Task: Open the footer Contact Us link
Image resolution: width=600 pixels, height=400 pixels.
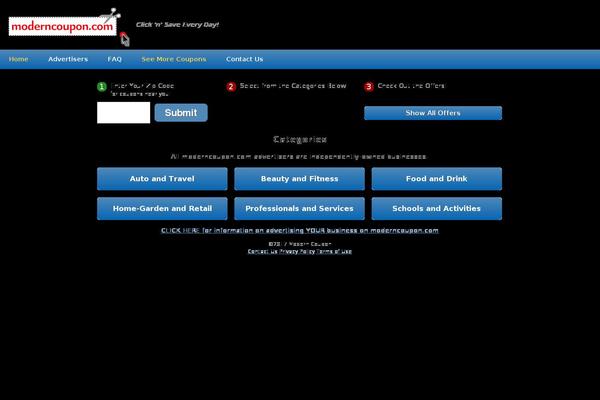Action: [x=262, y=251]
